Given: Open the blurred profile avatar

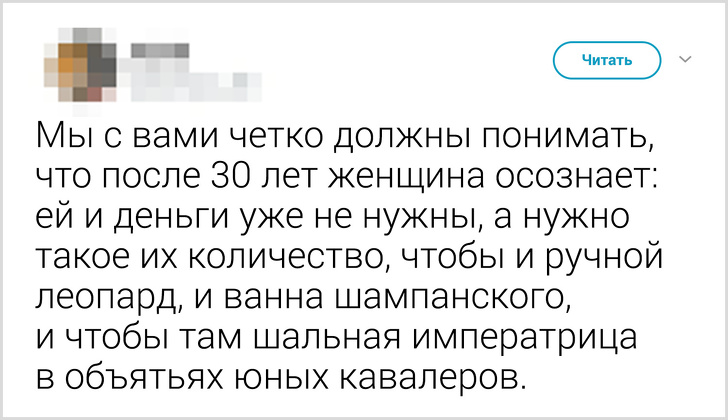Looking at the screenshot, I should pyautogui.click(x=76, y=64).
